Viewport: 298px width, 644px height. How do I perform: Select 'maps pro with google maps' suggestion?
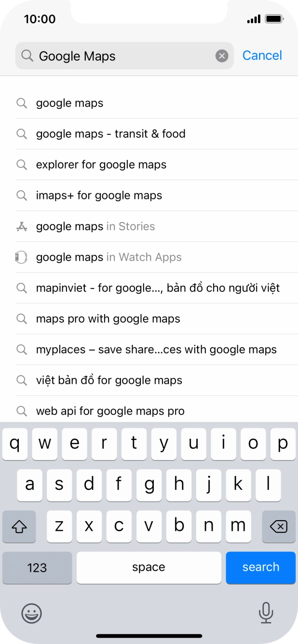point(108,318)
